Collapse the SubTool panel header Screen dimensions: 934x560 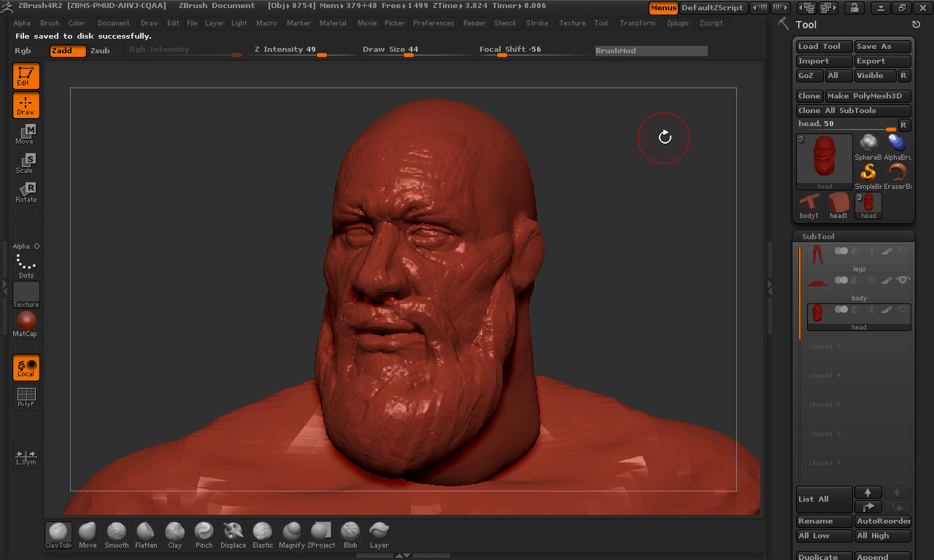point(818,236)
